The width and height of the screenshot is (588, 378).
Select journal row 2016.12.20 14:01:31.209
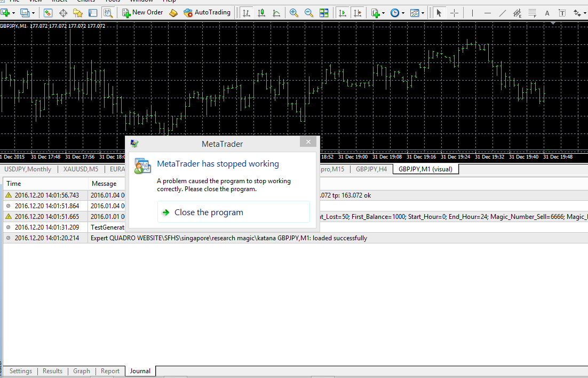[x=296, y=227]
